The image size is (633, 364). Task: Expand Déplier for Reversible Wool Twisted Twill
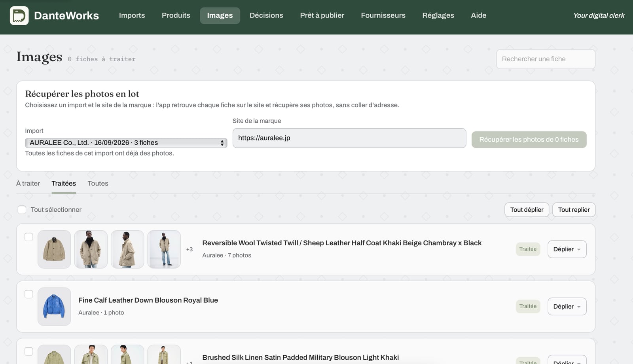click(x=567, y=249)
